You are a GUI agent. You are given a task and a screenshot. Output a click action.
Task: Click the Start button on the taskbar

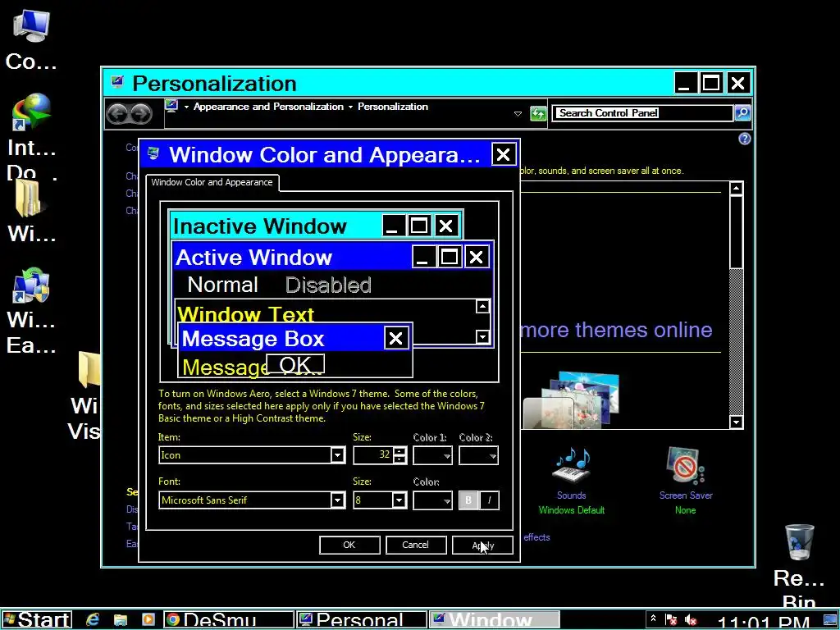[x=36, y=620]
